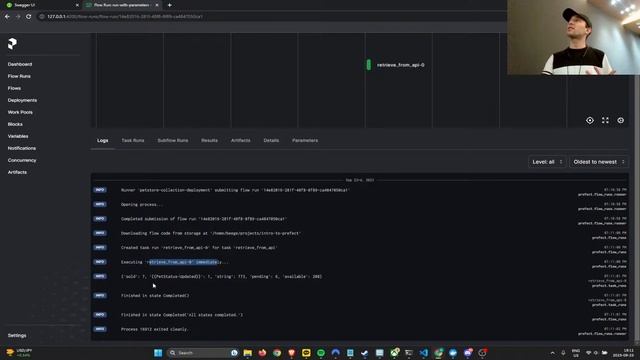Viewport: 640px width, 360px height.
Task: Click the log line listing sold and pending counts
Action: pos(222,276)
